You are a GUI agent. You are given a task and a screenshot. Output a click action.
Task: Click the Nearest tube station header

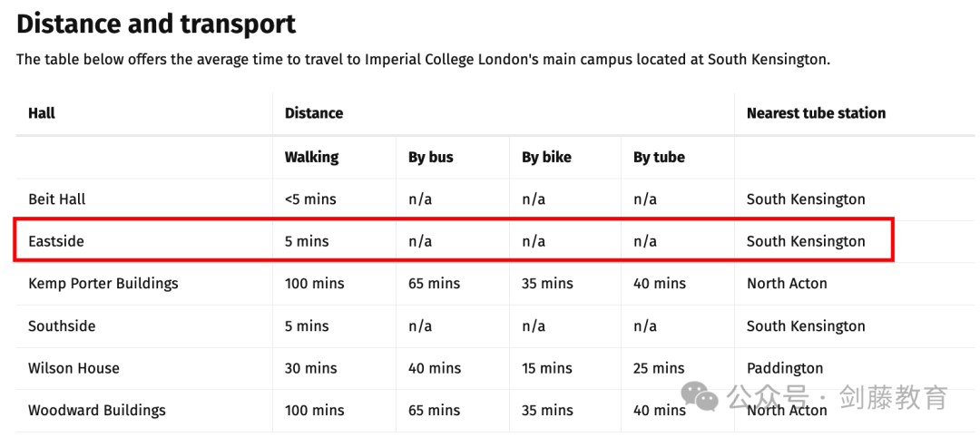click(x=817, y=113)
